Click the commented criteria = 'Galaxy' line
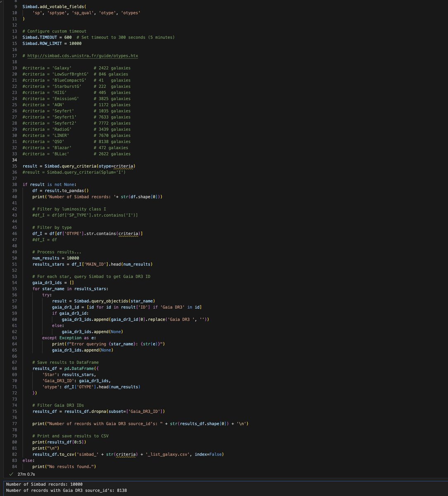The height and width of the screenshot is (496, 448). 76,68
